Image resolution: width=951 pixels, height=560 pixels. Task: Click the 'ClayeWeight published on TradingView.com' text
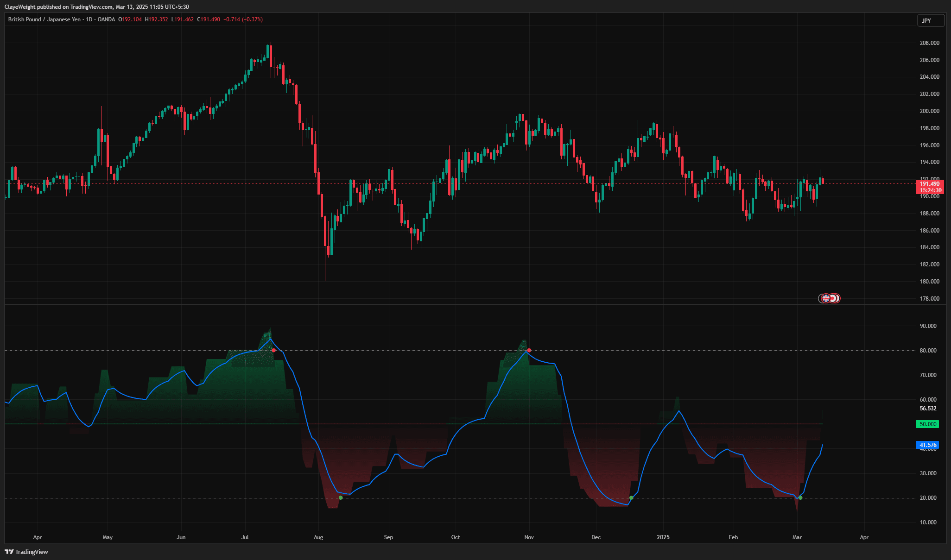(x=60, y=6)
